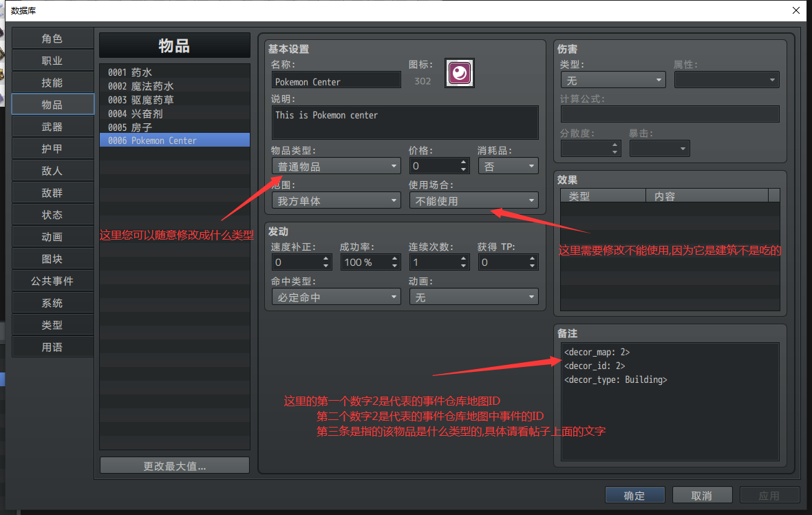Click the 更改最大值 button
812x515 pixels.
click(175, 466)
